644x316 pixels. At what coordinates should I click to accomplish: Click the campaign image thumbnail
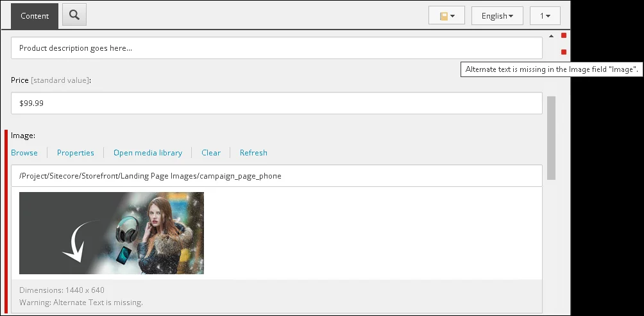[x=112, y=233]
